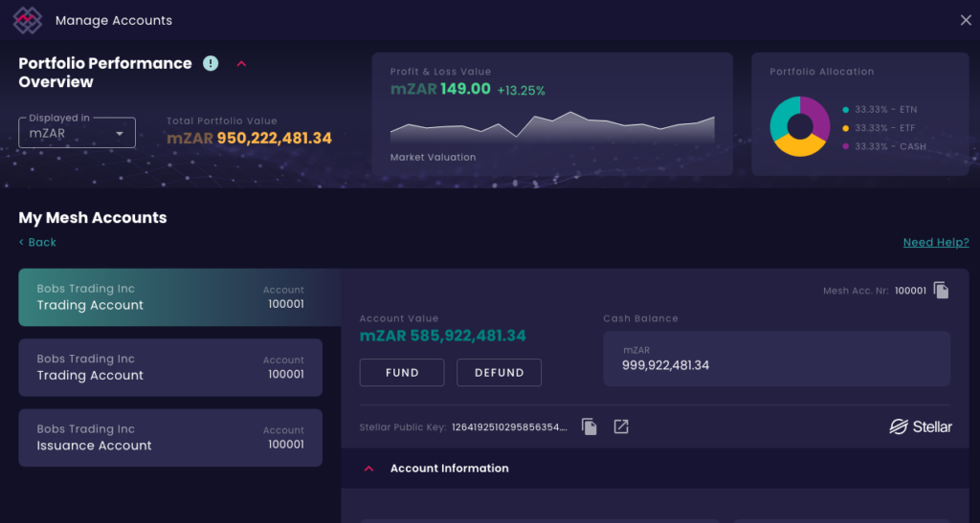Select the Issuance Account card

170,438
